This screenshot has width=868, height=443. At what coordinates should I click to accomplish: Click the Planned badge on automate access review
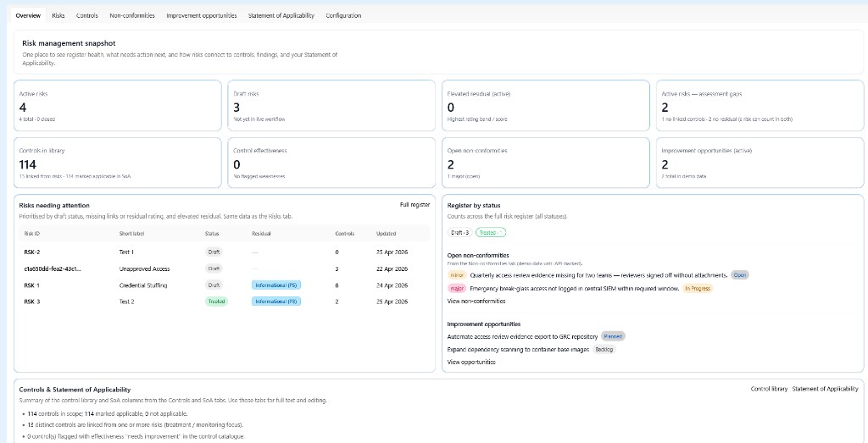pos(614,336)
